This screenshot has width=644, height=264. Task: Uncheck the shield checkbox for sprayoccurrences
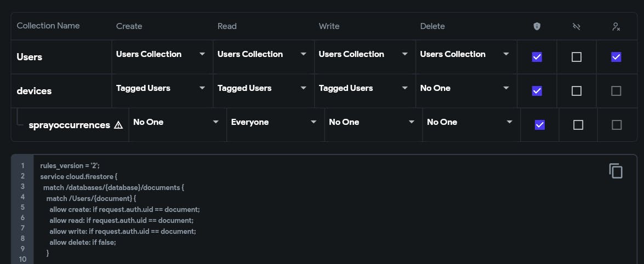pos(539,125)
